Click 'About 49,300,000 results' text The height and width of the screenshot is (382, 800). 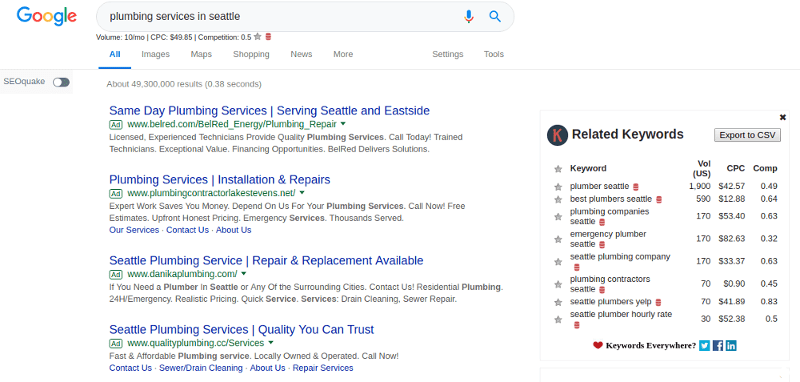click(155, 84)
